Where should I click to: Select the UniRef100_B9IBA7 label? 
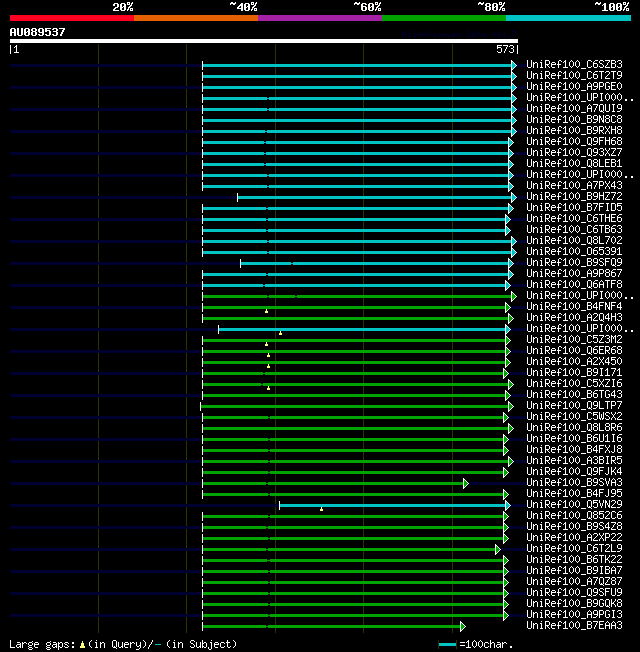[574, 570]
